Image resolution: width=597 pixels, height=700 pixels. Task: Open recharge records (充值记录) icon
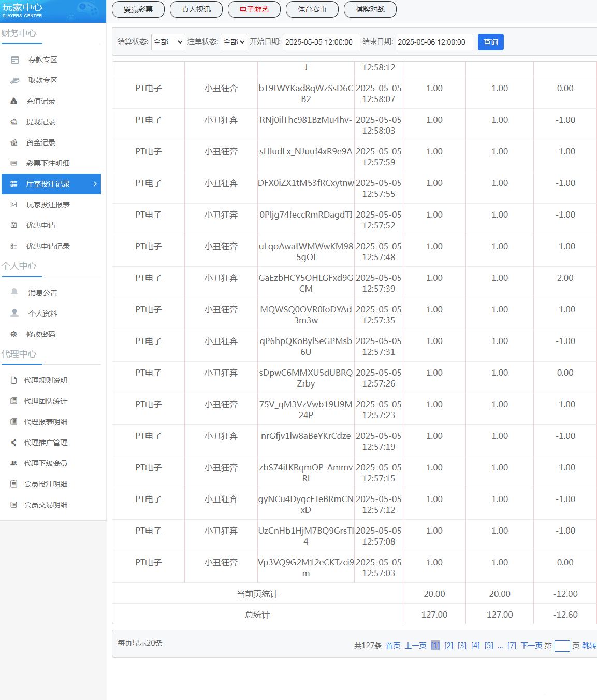click(14, 102)
